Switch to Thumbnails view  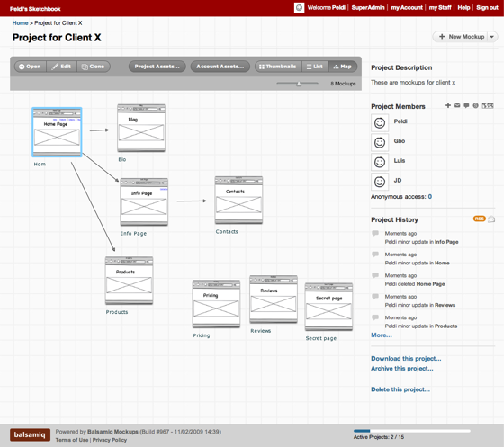coord(278,67)
